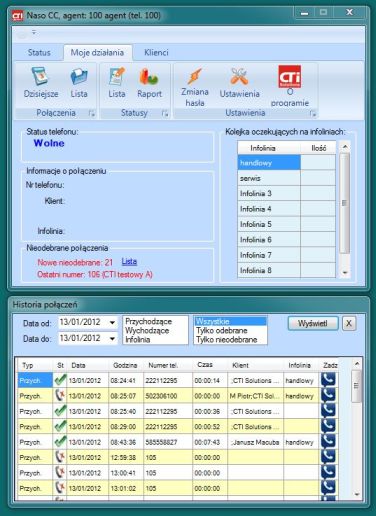Choose Wszystkie filter option
This screenshot has width=376, height=516.
click(x=230, y=321)
